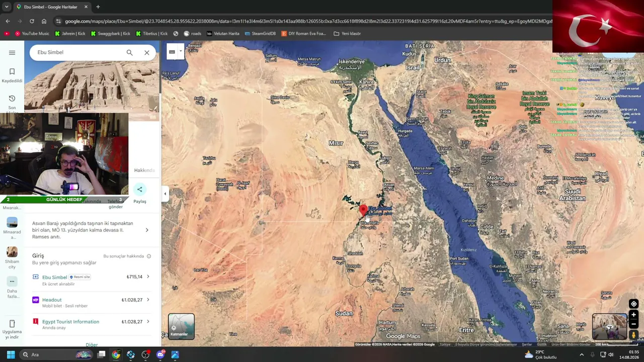644x362 pixels.
Task: Open Swaggybark | Kick bookmark
Action: (110, 34)
